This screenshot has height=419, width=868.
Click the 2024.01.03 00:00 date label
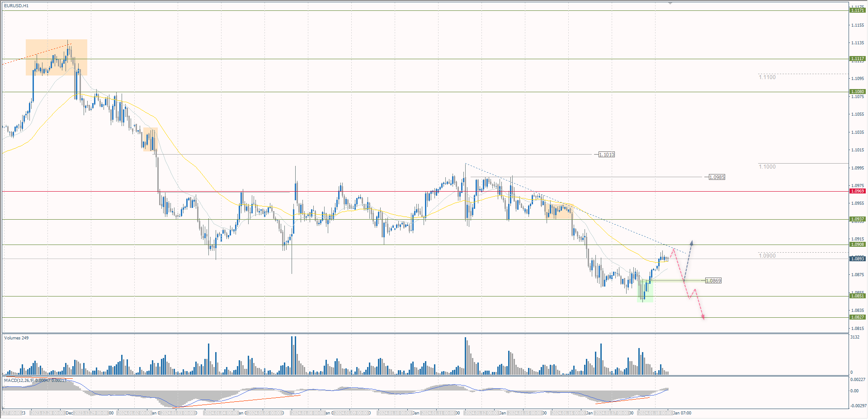pyautogui.click(x=177, y=413)
